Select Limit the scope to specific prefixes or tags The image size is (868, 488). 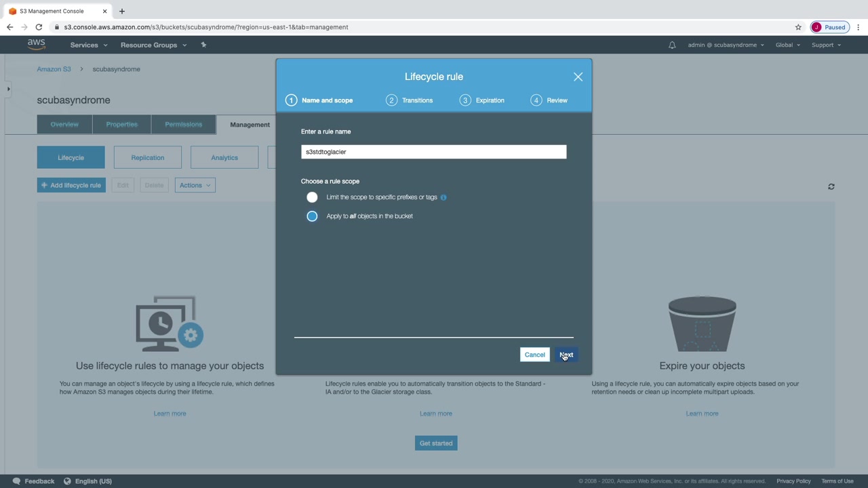(x=312, y=197)
